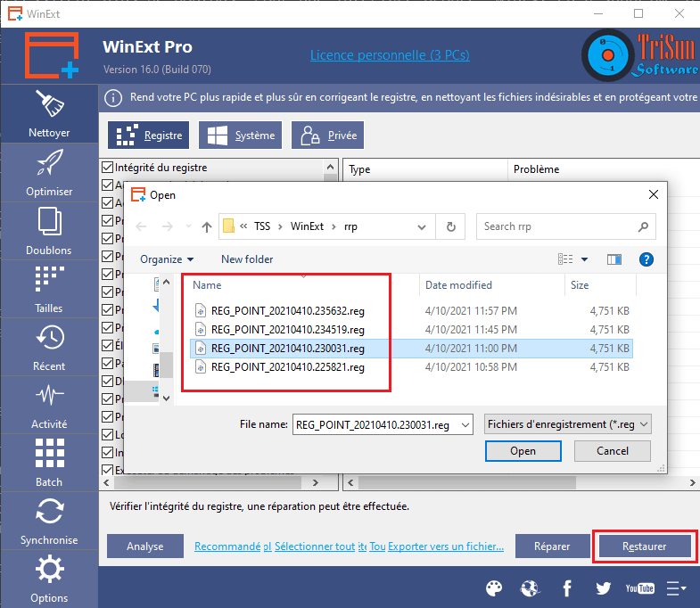The height and width of the screenshot is (608, 700).
Task: Click the Open button in dialog
Action: point(523,451)
